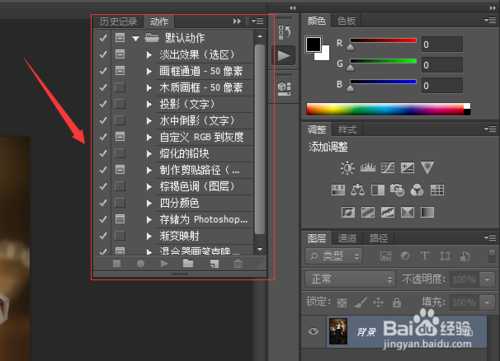Add a Threshold adjustment layer
Viewport: 500px width, 361px height.
(x=388, y=212)
